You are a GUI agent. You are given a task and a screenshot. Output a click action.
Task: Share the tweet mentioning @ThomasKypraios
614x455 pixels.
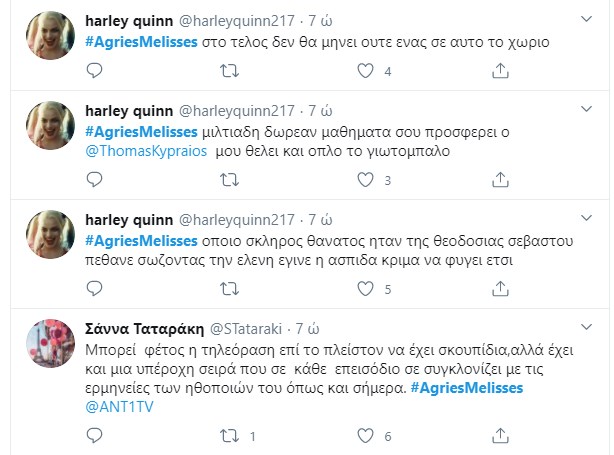coord(501,180)
